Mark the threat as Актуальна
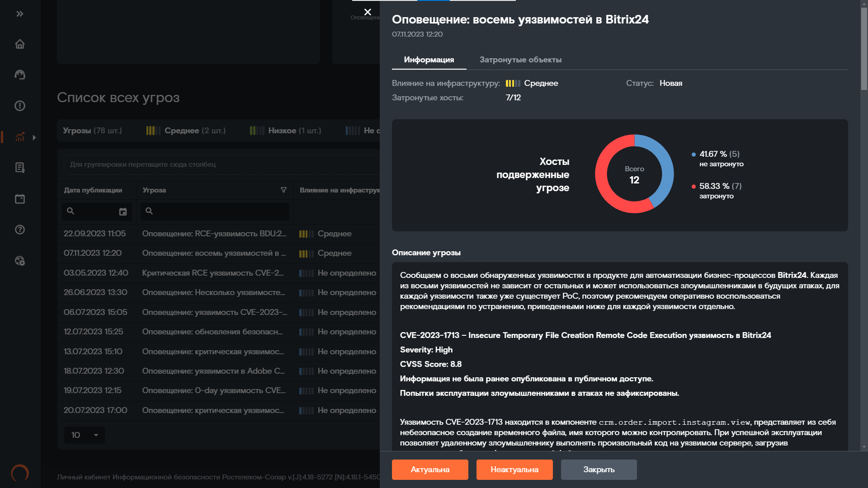 coord(429,469)
